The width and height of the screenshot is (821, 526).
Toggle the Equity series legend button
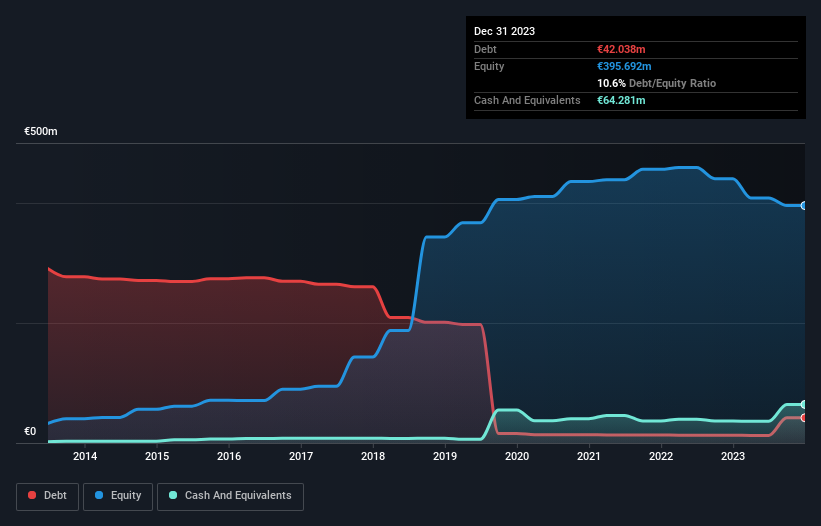[118, 496]
